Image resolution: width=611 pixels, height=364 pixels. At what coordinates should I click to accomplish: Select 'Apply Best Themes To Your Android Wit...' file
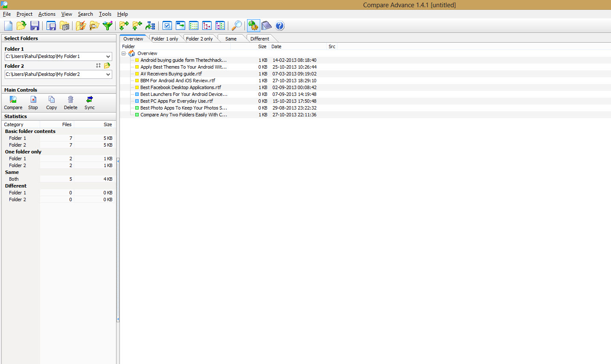click(183, 67)
